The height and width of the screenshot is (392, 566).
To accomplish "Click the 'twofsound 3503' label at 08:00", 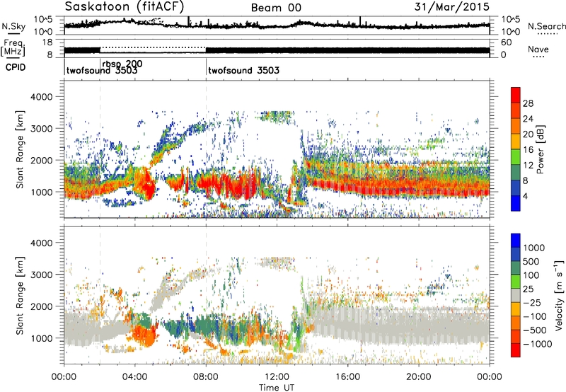I will click(x=243, y=70).
